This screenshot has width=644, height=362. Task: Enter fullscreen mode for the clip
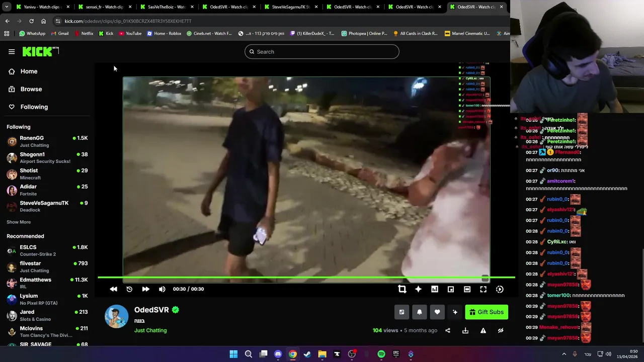click(x=483, y=289)
